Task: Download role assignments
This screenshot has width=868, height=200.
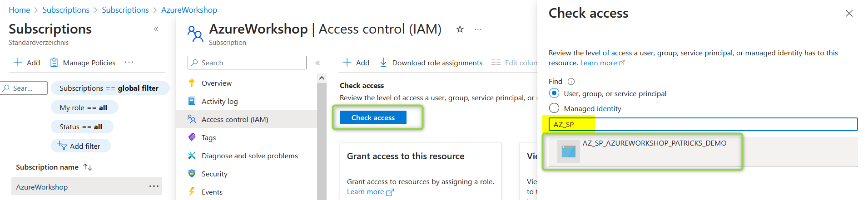Action: (x=431, y=63)
